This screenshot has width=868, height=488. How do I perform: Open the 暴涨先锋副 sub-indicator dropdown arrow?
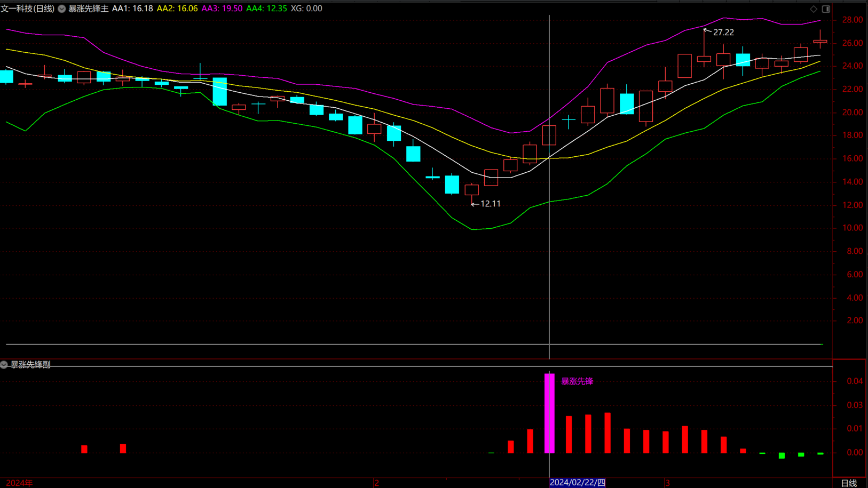[x=4, y=364]
